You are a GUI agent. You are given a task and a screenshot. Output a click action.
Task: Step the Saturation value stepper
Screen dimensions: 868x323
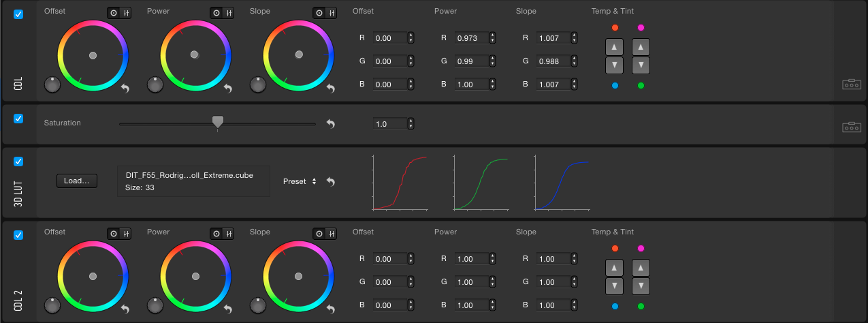(411, 124)
